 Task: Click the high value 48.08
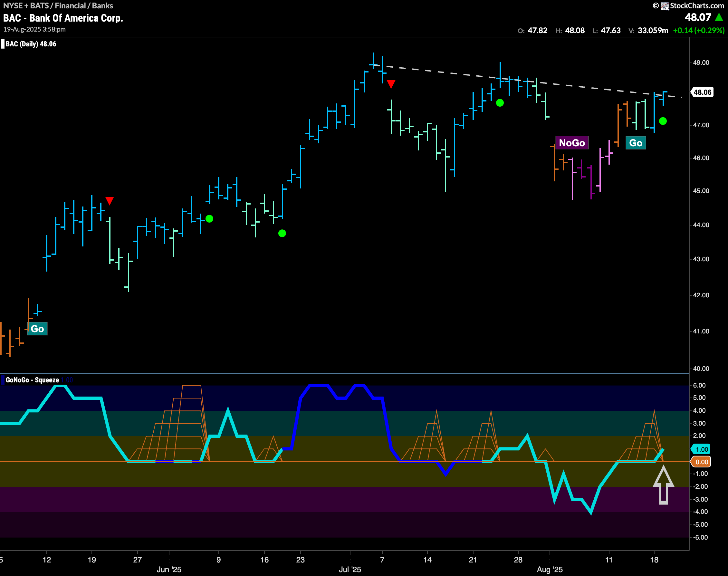(x=575, y=30)
